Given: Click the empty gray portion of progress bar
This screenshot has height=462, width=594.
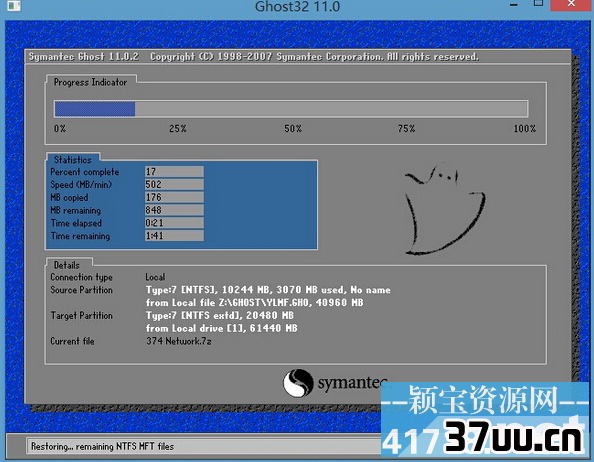Looking at the screenshot, I should 331,109.
